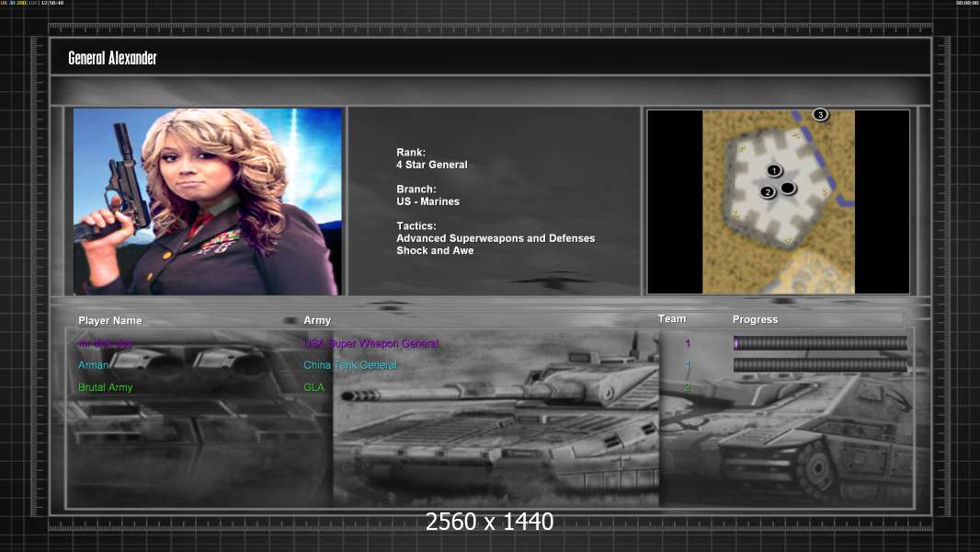Select start position marker 1 on map
The height and width of the screenshot is (552, 980).
[x=774, y=170]
